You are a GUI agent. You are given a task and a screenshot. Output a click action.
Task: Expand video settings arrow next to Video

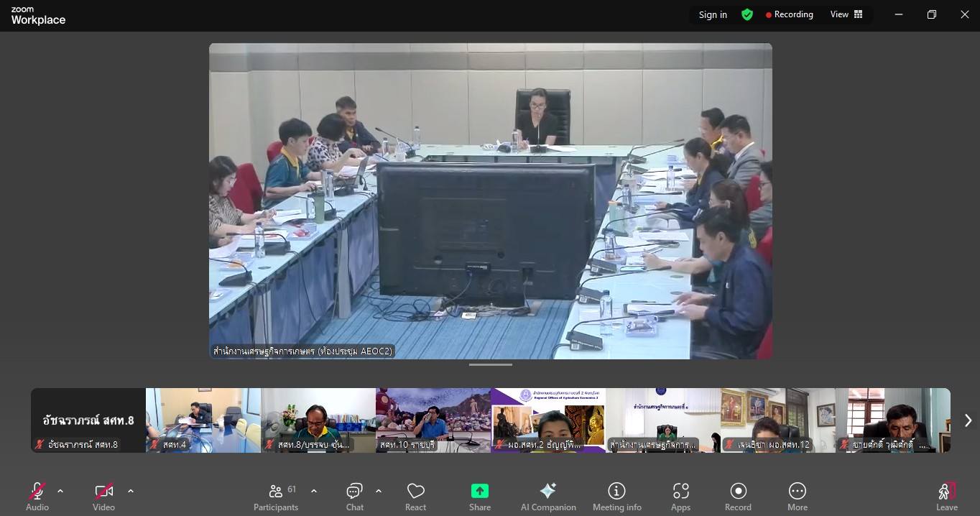[x=131, y=491]
